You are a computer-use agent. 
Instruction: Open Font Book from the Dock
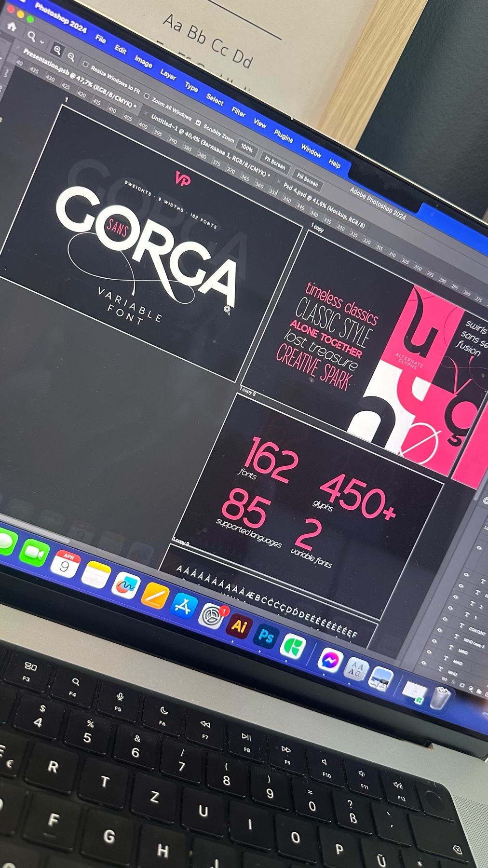click(356, 670)
